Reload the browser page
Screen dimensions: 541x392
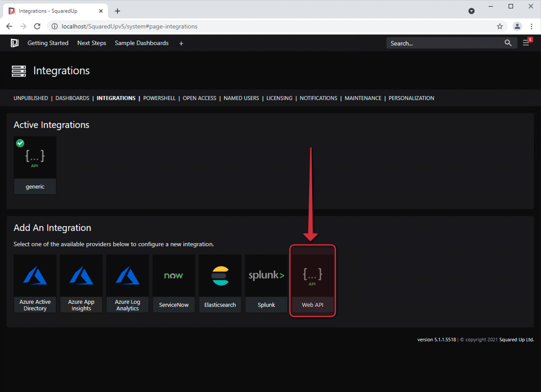37,26
